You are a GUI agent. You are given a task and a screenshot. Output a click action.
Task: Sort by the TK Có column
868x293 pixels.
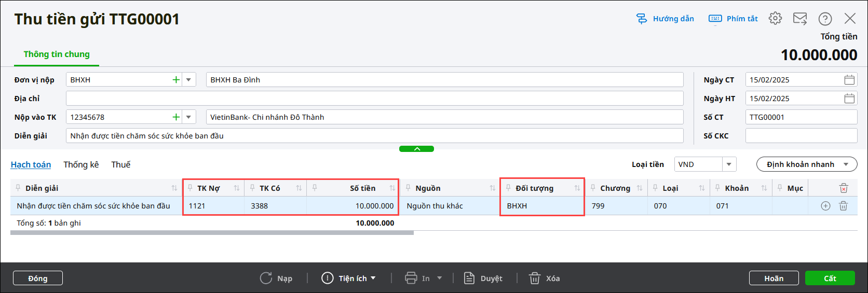click(x=299, y=188)
